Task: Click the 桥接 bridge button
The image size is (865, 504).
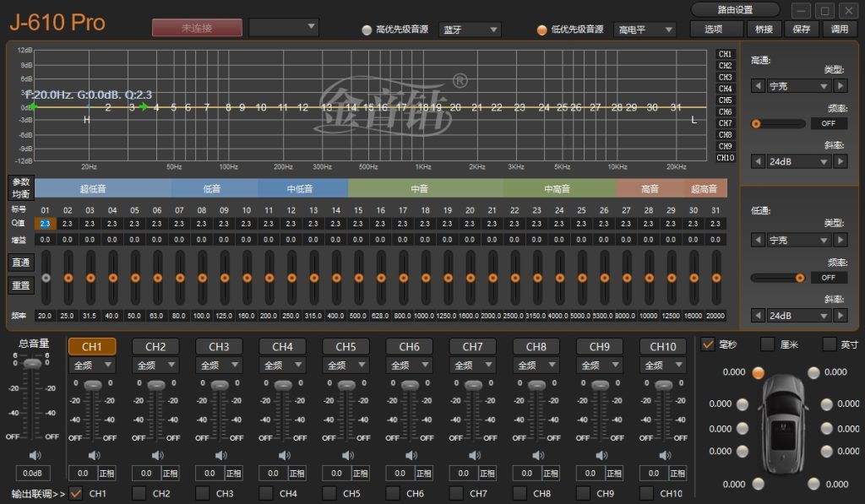Action: coord(764,29)
